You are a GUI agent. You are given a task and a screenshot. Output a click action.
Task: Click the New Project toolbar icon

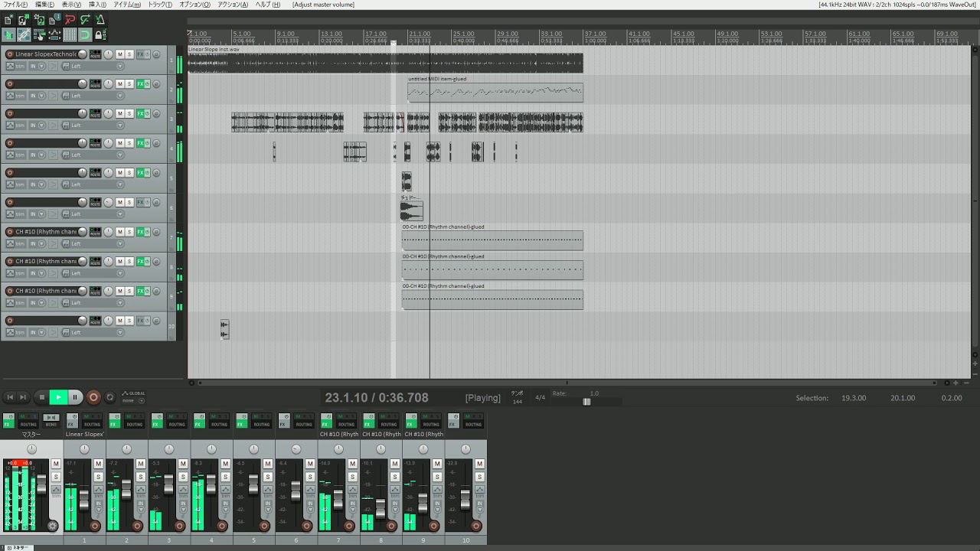pos(9,20)
